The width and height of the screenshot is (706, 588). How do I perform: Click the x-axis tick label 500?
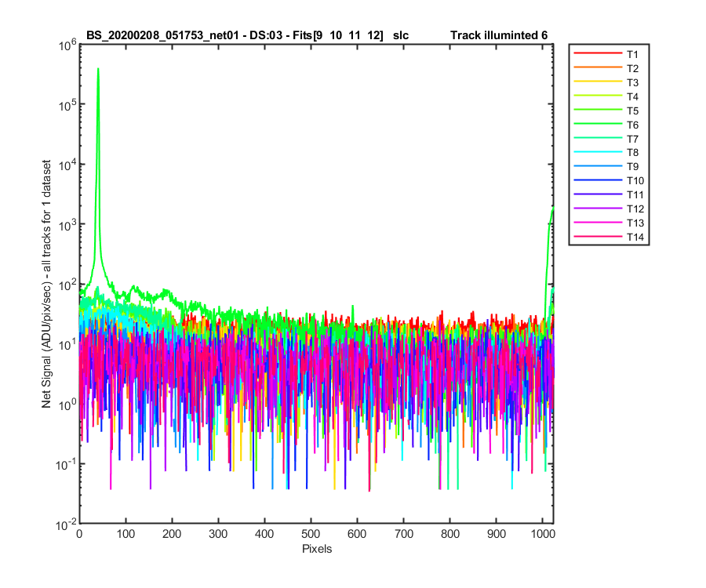[311, 534]
